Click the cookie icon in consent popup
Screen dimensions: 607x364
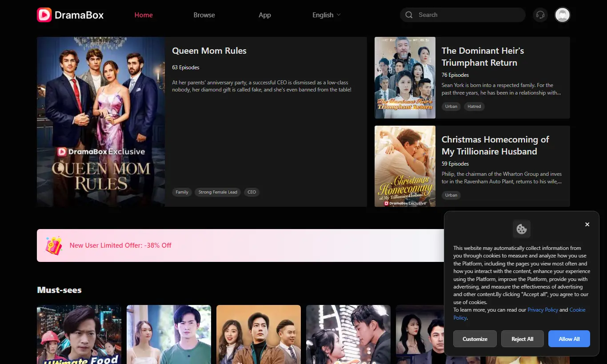(522, 229)
